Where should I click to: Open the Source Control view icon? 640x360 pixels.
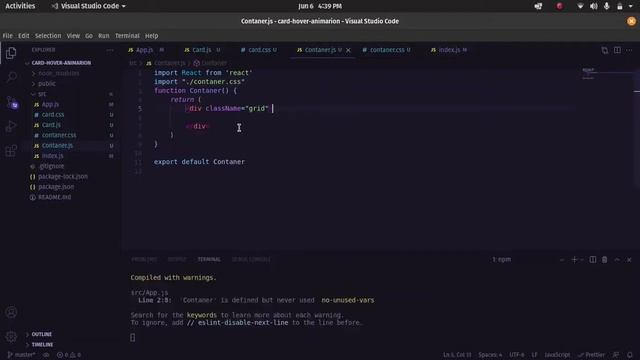point(12,102)
